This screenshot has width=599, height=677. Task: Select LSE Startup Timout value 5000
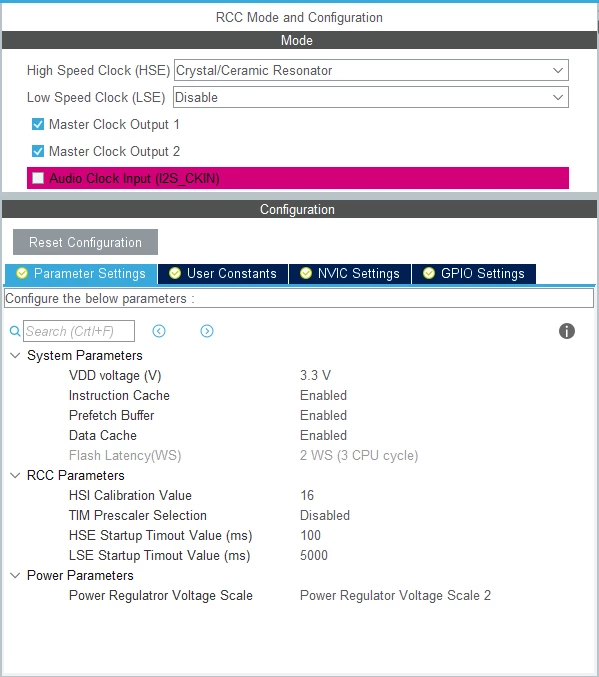click(314, 555)
